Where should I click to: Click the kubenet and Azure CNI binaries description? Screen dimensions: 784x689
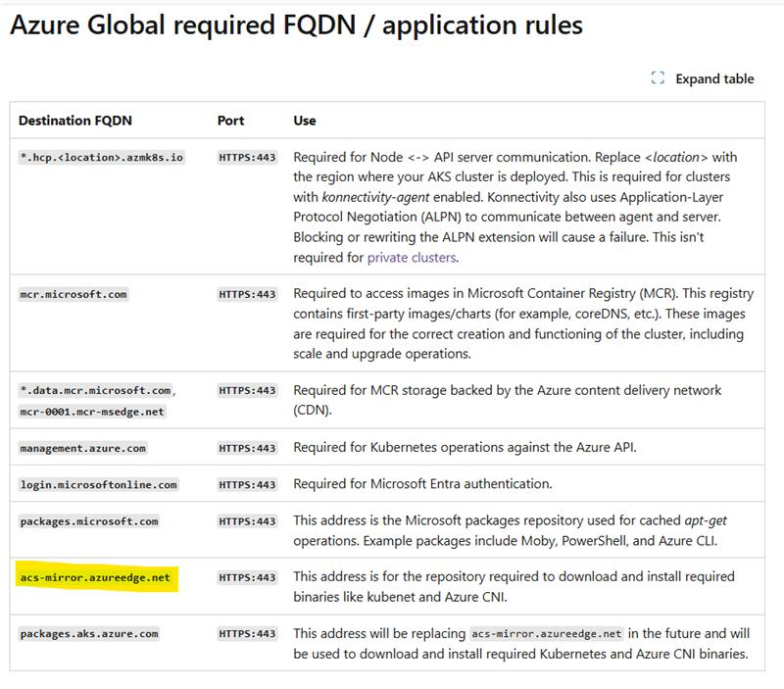click(514, 586)
